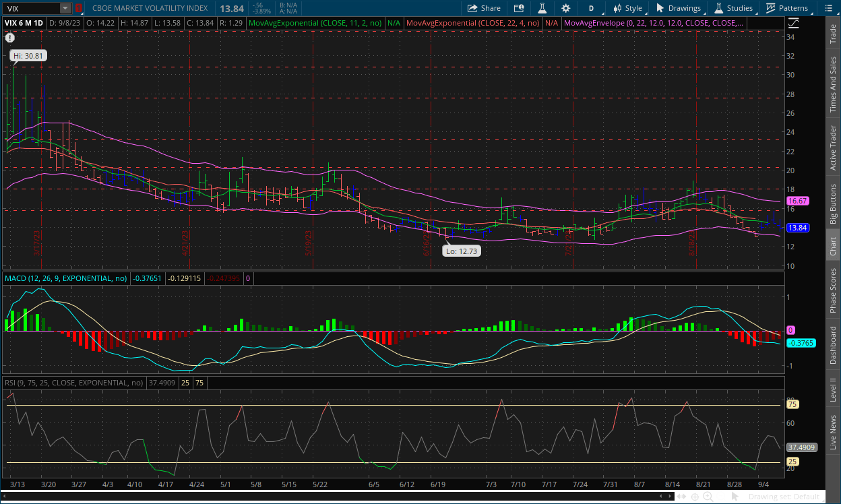Open the Active Trader tab
Image resolution: width=841 pixels, height=504 pixels.
pyautogui.click(x=833, y=148)
